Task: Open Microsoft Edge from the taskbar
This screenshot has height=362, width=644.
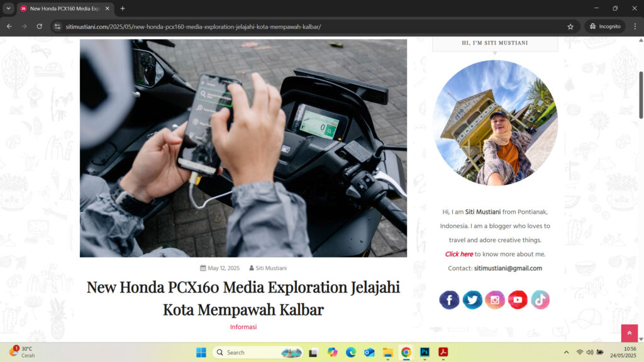Action: tap(351, 352)
